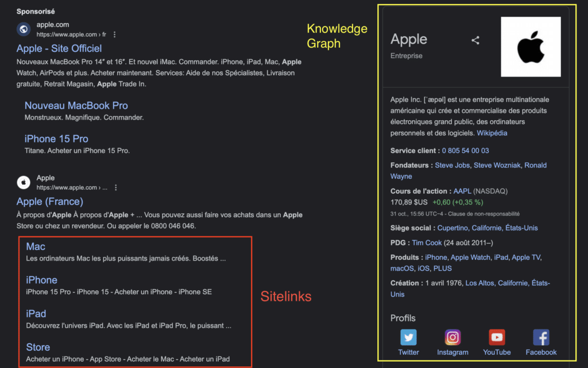The height and width of the screenshot is (368, 588).
Task: Open the Apple - Site Officiel ad link
Action: tap(59, 48)
